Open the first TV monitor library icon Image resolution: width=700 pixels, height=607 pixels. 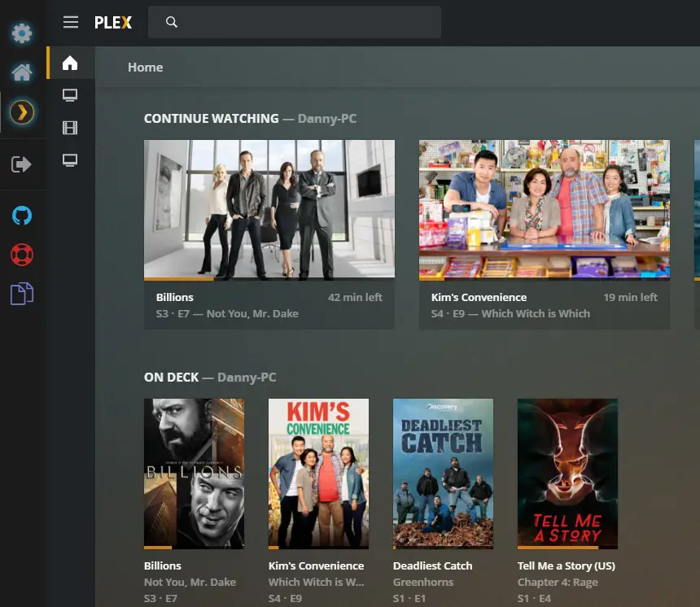tap(70, 95)
